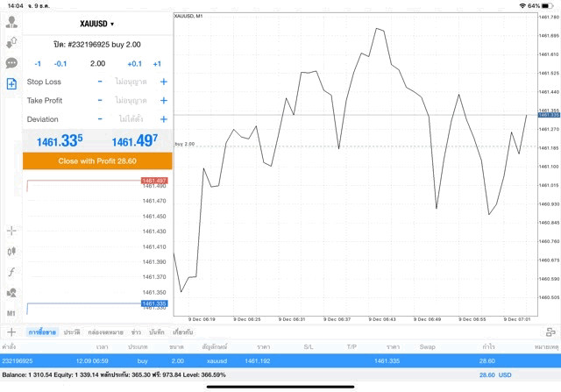Open the XAUUSD symbol dropdown
The height and width of the screenshot is (392, 561).
[97, 23]
